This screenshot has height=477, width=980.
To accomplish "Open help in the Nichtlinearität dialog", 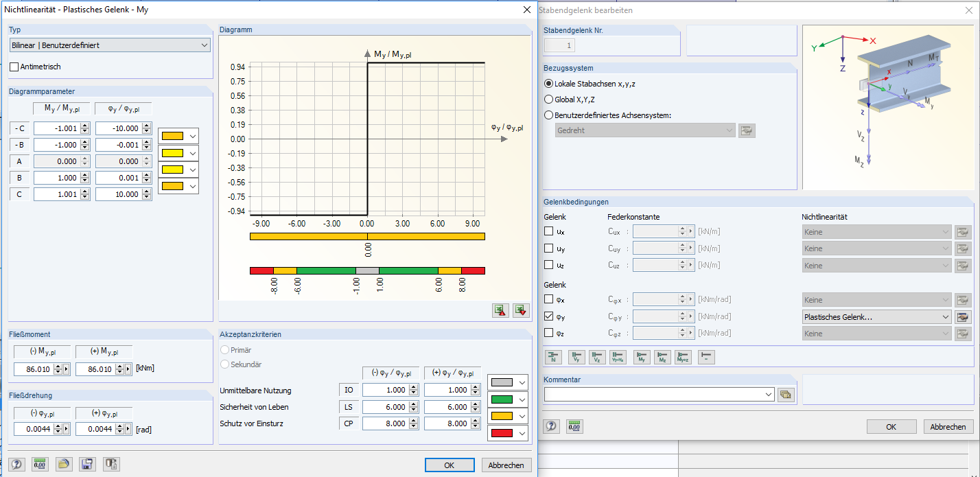I will pos(16,464).
